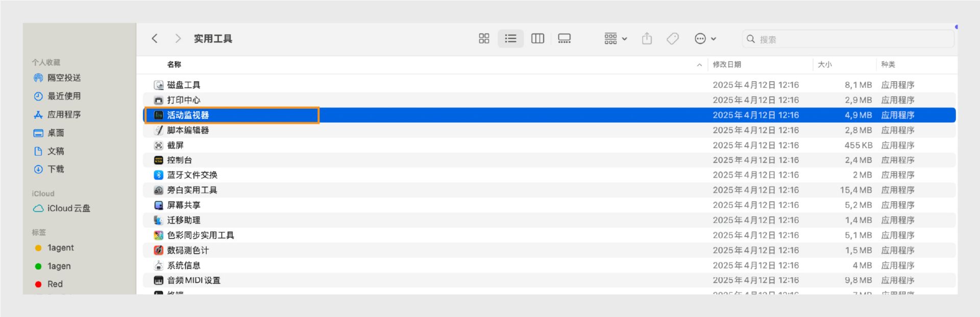Sort by 大小 column header
This screenshot has width=980, height=317.
click(824, 65)
